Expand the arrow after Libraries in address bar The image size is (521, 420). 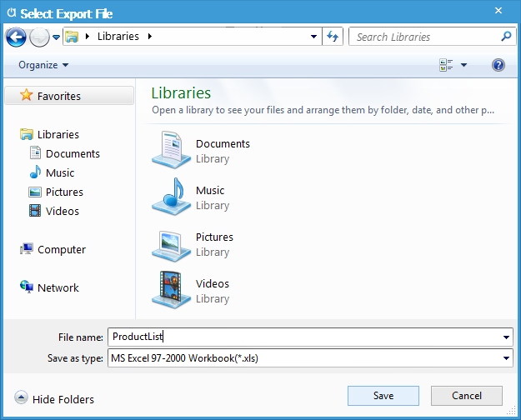point(150,36)
